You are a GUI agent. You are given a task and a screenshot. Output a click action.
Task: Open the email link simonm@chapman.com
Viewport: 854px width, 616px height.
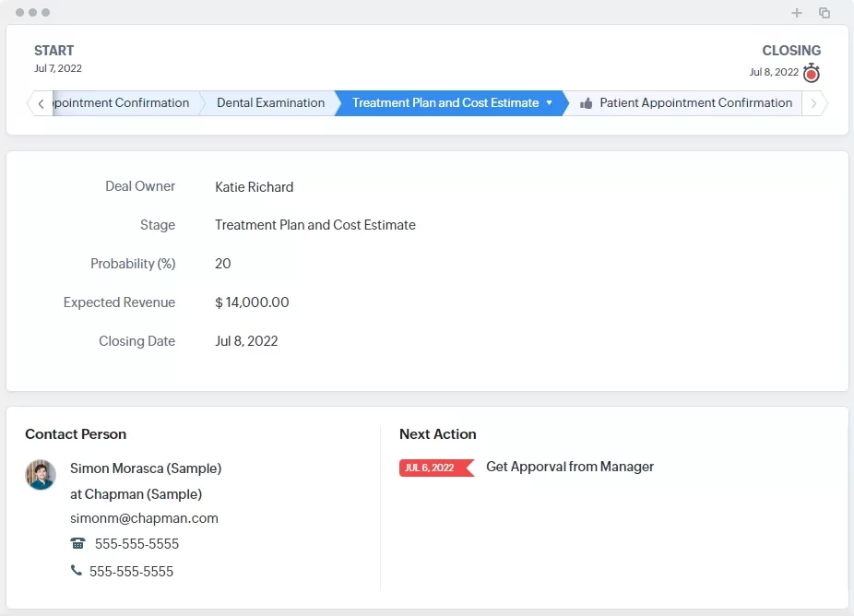click(144, 517)
